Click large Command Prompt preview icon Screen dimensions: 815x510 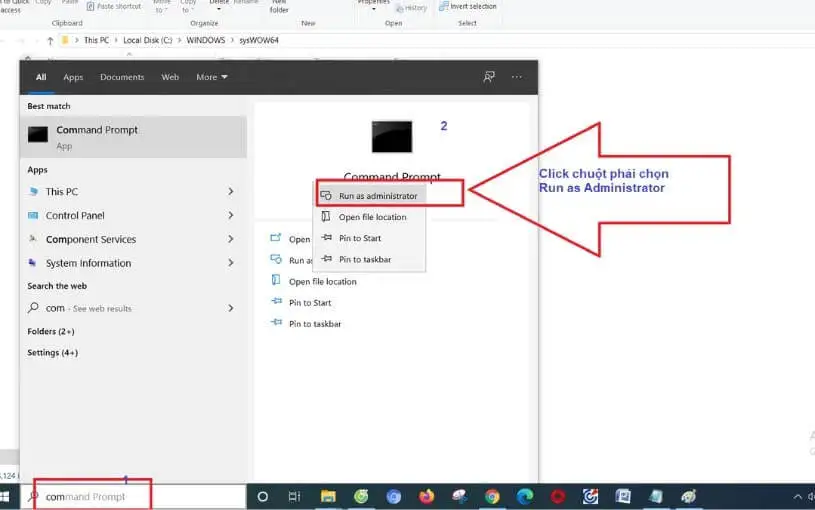(x=392, y=137)
